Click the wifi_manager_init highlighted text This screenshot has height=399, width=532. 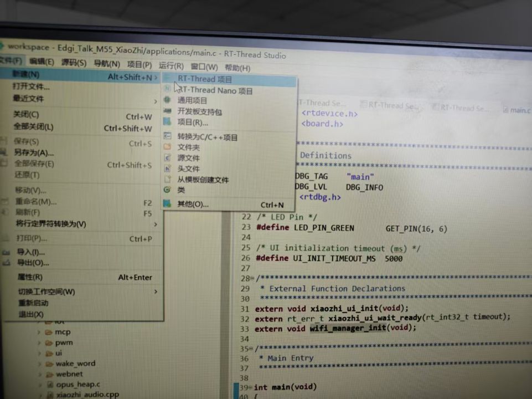pyautogui.click(x=348, y=328)
